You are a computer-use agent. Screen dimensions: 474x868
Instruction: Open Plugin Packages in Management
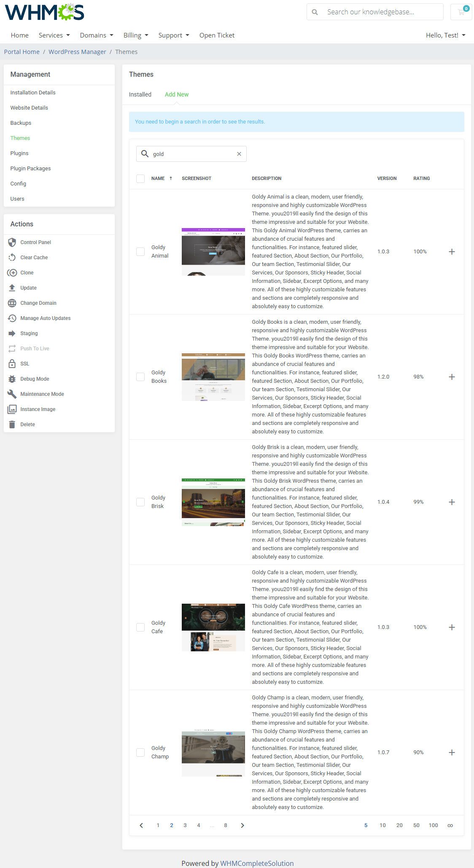pos(30,169)
